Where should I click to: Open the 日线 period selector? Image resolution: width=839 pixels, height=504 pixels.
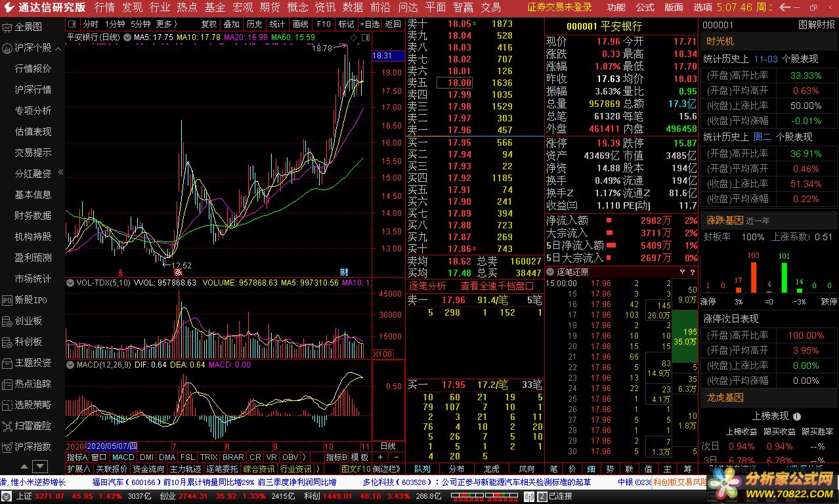[388, 446]
